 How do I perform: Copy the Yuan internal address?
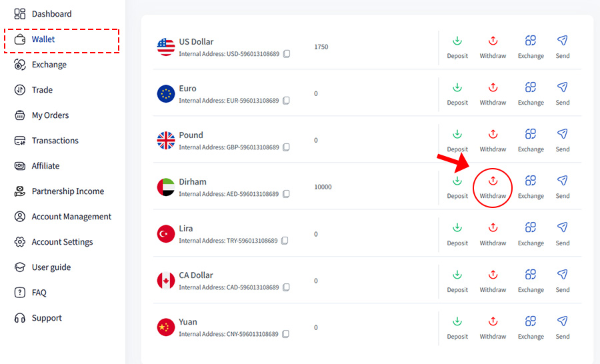point(286,335)
